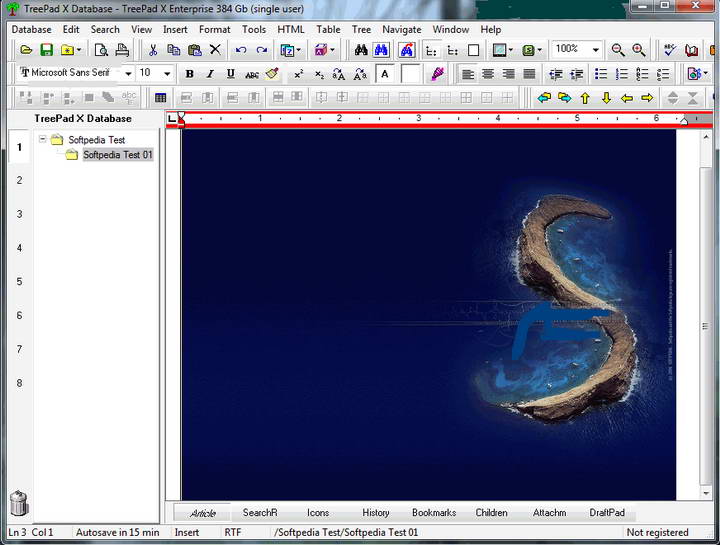
Task: Toggle justified text alignment
Action: click(529, 74)
